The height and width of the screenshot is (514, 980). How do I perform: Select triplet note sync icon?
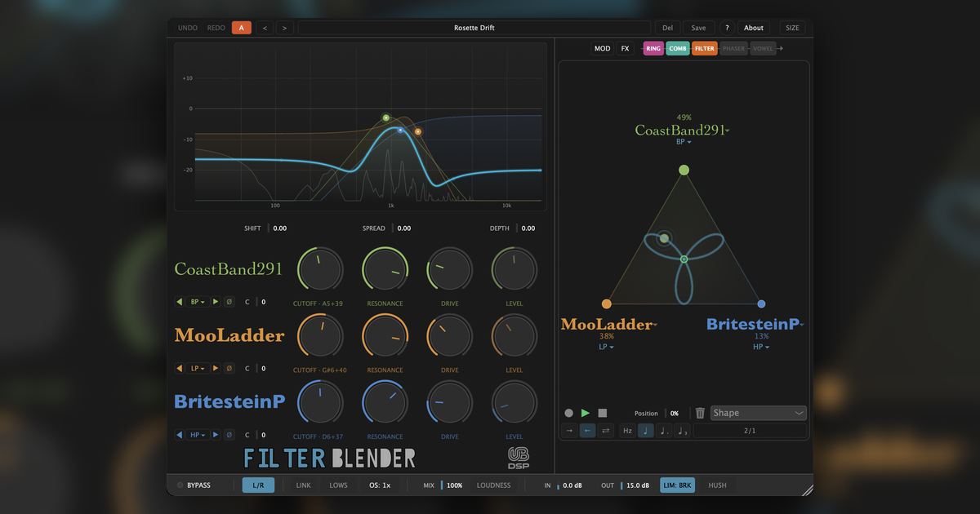683,431
